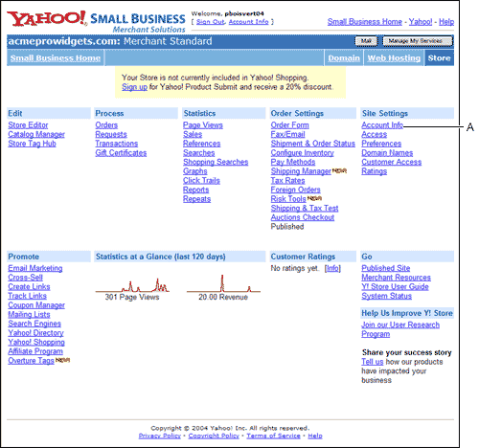
Task: Open Overture Tags link
Action: pos(31,361)
